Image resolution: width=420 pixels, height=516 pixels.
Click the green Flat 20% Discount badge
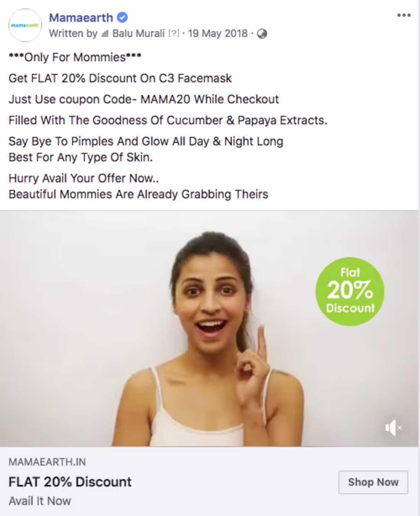coord(350,291)
